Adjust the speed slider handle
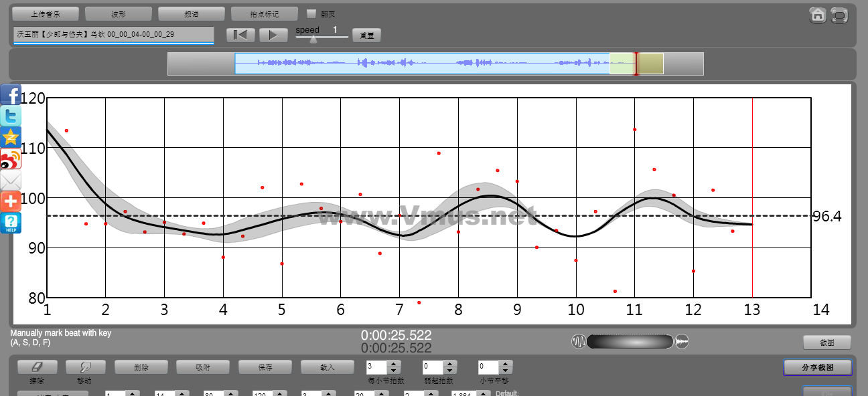 (x=313, y=39)
